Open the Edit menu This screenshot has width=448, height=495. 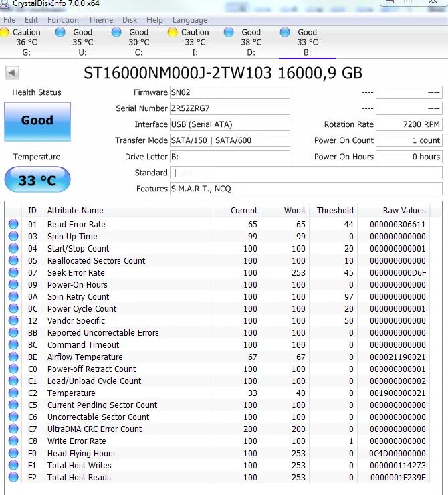click(31, 20)
